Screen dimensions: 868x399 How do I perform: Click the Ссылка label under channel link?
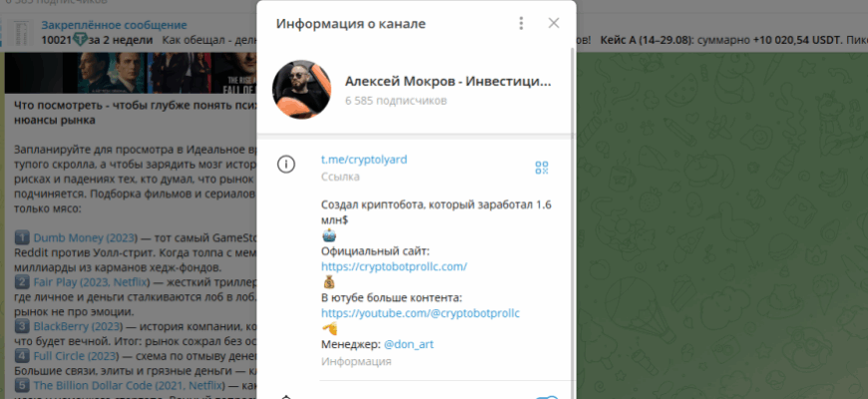340,178
